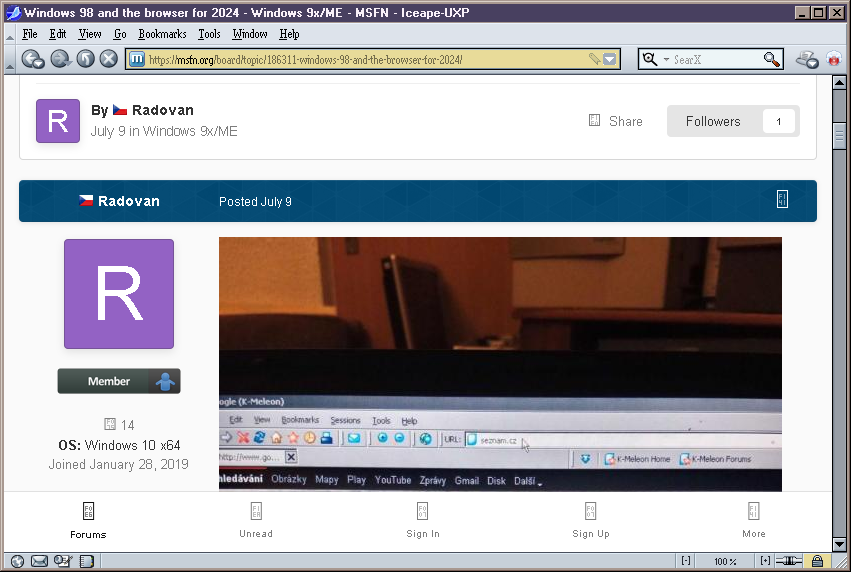Screen dimensions: 851x572
Task: Click the security padlock icon
Action: pos(817,561)
